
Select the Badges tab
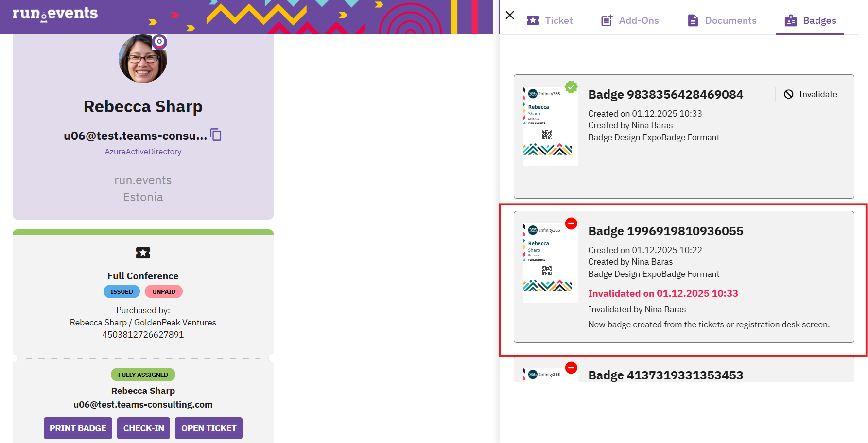pos(810,20)
